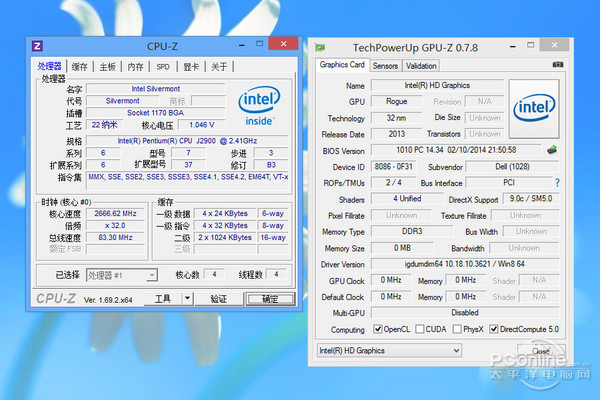Image resolution: width=600 pixels, height=400 pixels.
Task: Toggle the DirectCompute 5.0 checkbox
Action: click(494, 329)
